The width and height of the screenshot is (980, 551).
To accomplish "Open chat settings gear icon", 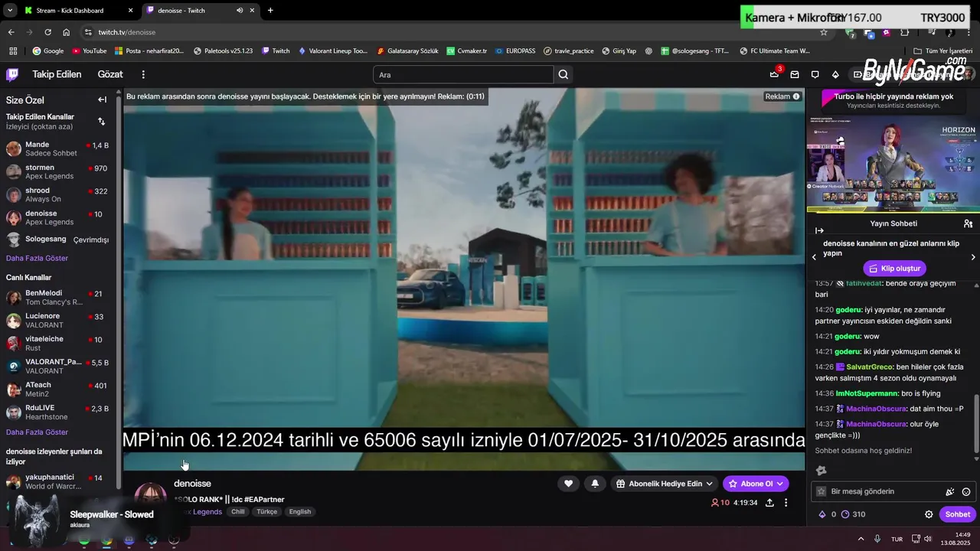I will (x=929, y=514).
